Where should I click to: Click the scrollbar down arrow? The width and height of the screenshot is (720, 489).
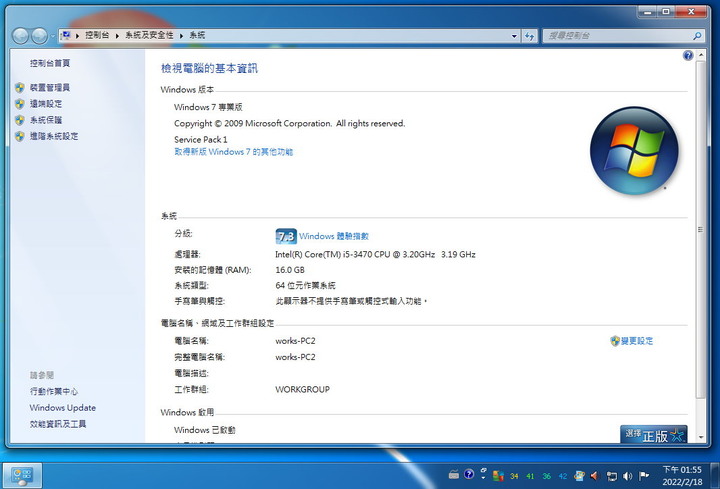point(701,437)
